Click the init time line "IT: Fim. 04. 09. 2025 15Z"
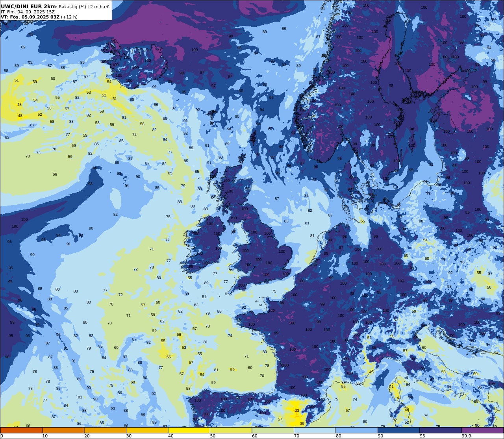The image size is (504, 439). 28,12
